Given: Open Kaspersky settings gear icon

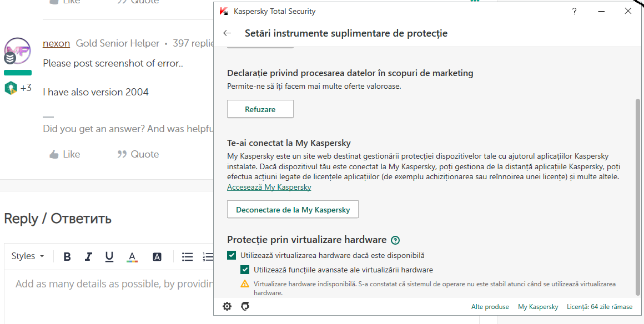Looking at the screenshot, I should (227, 306).
